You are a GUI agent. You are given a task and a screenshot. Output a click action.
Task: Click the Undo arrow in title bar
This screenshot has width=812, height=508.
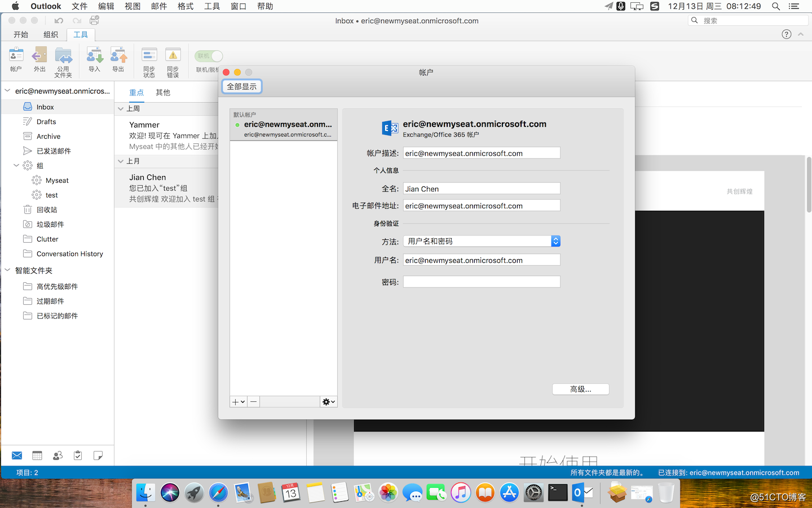point(59,20)
